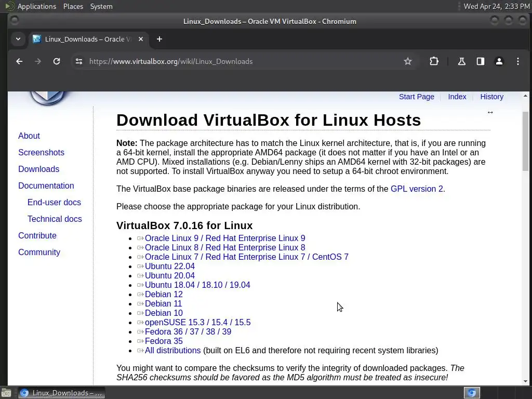Image resolution: width=532 pixels, height=399 pixels.
Task: Download Oracle Linux 8 / RHEL 8 package
Action: [x=225, y=247]
